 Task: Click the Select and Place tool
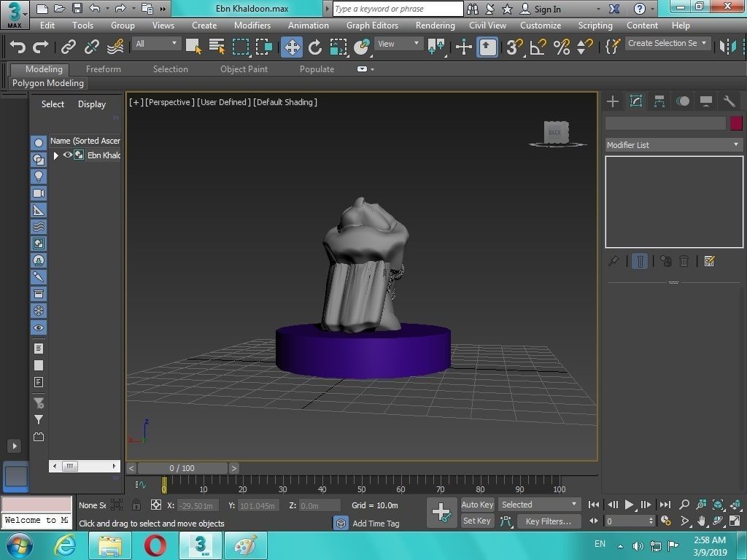point(362,47)
